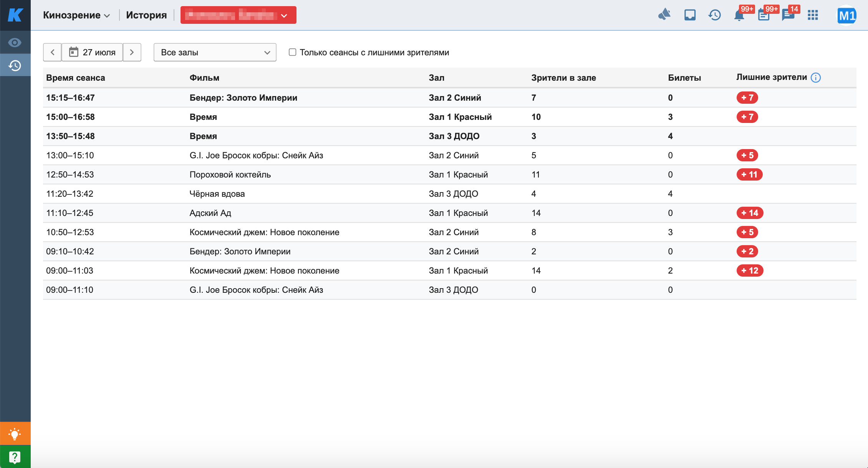Expand the red cinema selector dropdown
868x468 pixels.
(238, 15)
